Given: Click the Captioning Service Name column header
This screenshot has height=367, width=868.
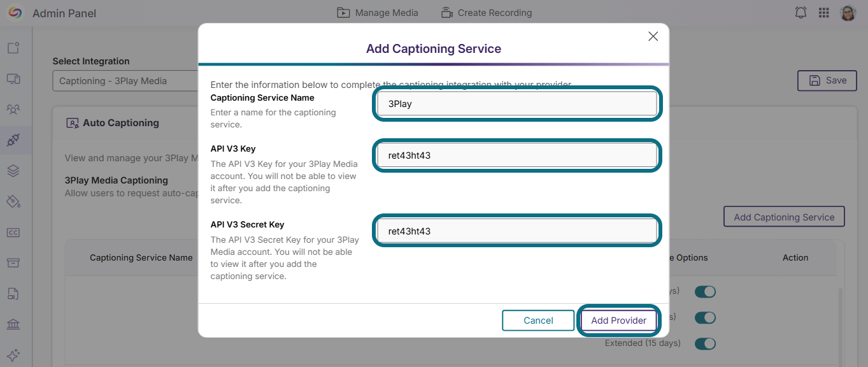Looking at the screenshot, I should pos(141,258).
